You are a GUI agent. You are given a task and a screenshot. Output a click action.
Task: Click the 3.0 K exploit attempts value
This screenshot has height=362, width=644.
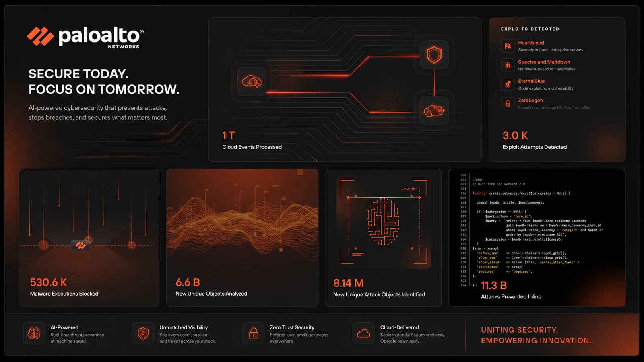click(x=515, y=136)
